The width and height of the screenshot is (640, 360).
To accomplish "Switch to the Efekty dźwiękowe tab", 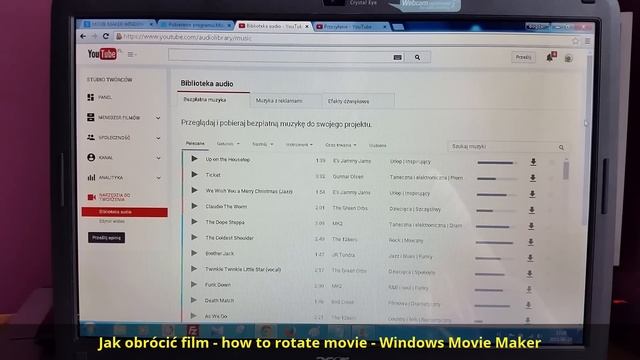I will (358, 101).
